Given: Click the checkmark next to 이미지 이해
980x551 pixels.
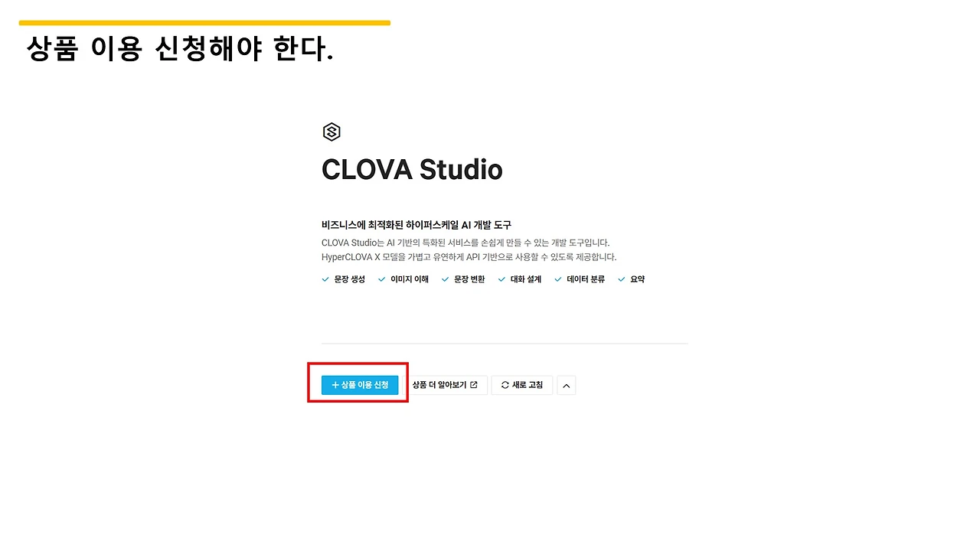Looking at the screenshot, I should point(382,279).
